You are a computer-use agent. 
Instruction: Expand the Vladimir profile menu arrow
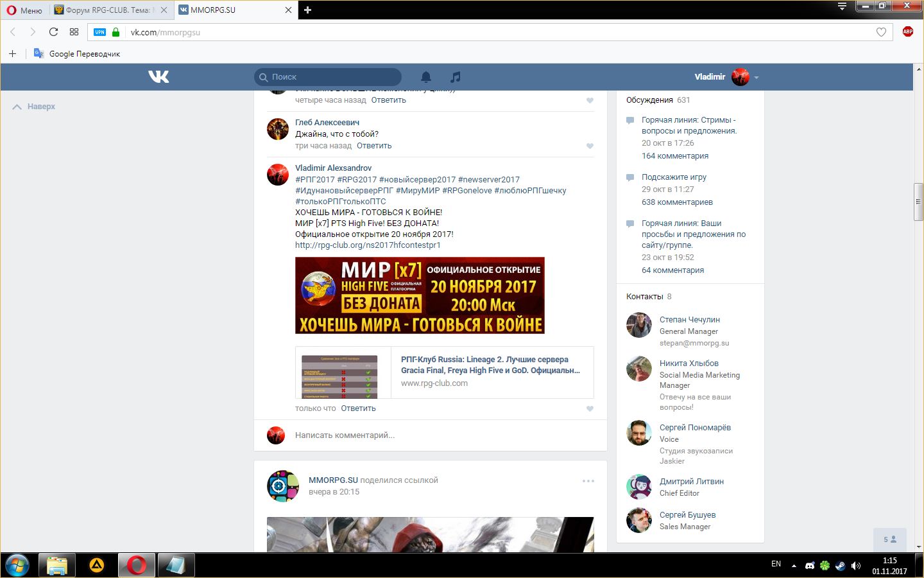tap(757, 78)
